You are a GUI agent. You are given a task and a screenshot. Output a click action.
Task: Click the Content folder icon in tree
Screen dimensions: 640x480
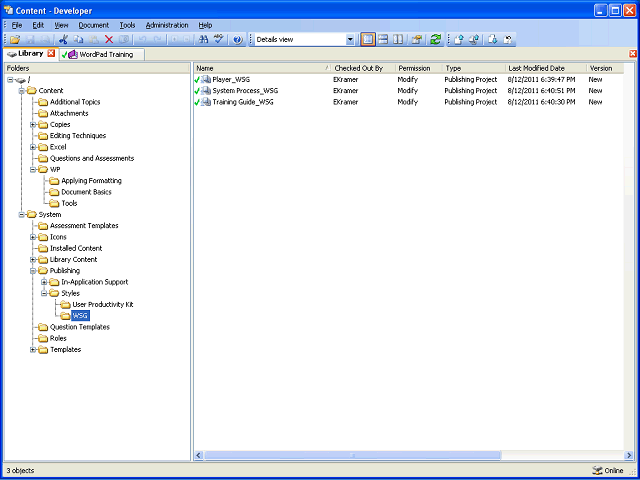pos(32,91)
